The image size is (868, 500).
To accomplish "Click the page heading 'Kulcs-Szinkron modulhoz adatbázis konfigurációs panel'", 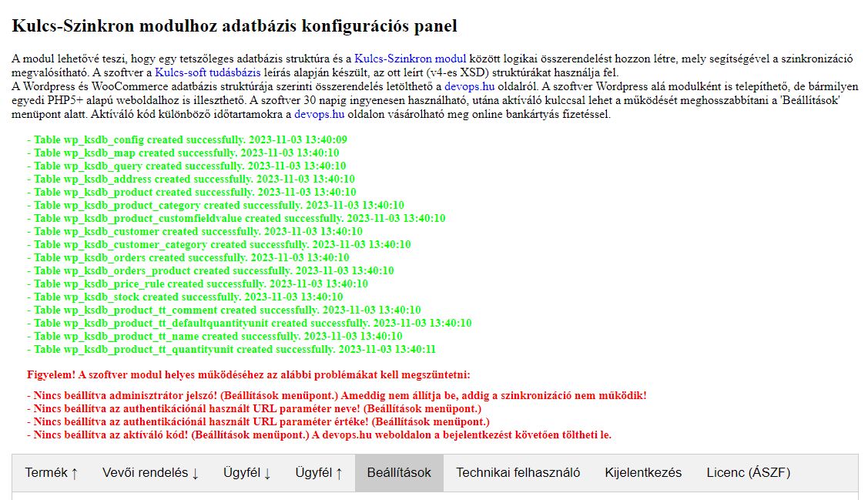I will 235,26.
